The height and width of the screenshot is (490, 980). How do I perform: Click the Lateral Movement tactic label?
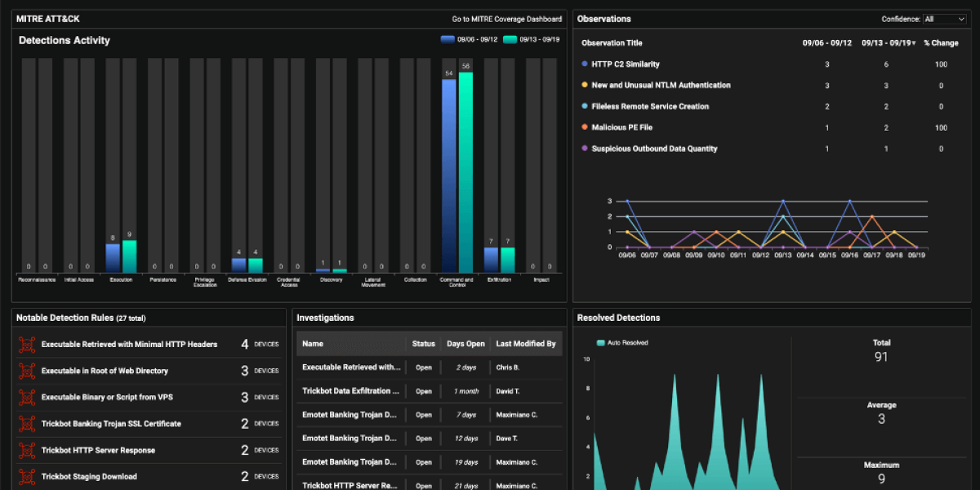click(x=373, y=283)
